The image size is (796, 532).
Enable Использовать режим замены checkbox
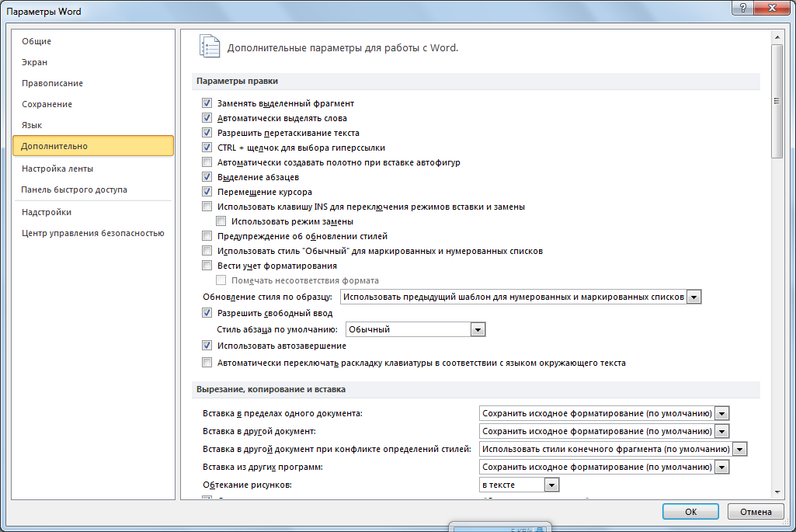pos(221,221)
